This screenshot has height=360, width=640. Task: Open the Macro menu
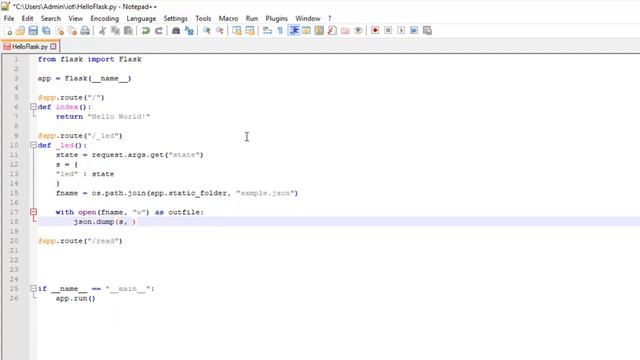tap(228, 18)
